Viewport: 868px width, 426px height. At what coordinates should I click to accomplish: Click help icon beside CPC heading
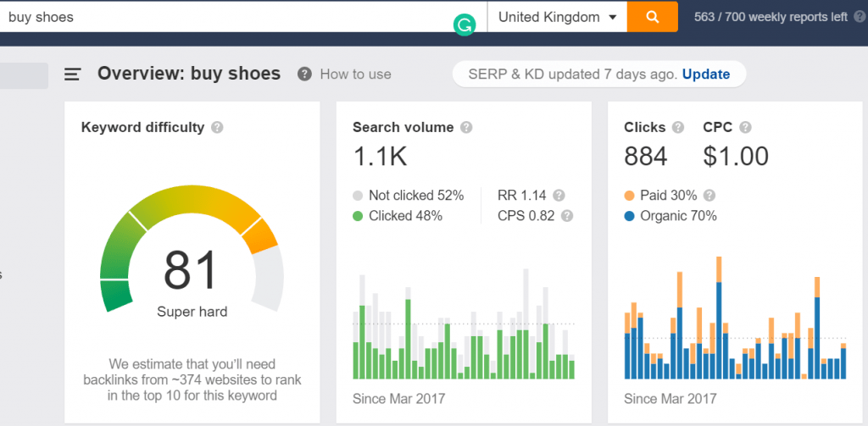click(745, 128)
